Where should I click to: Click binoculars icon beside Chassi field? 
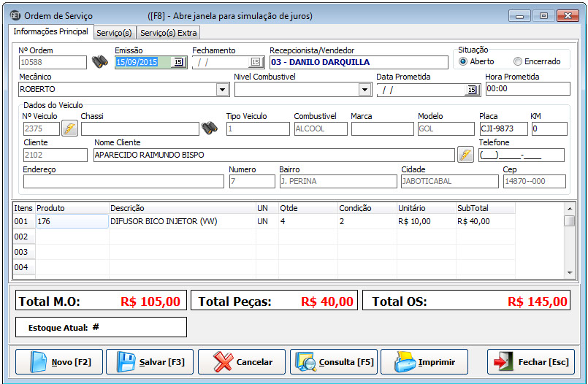[209, 128]
